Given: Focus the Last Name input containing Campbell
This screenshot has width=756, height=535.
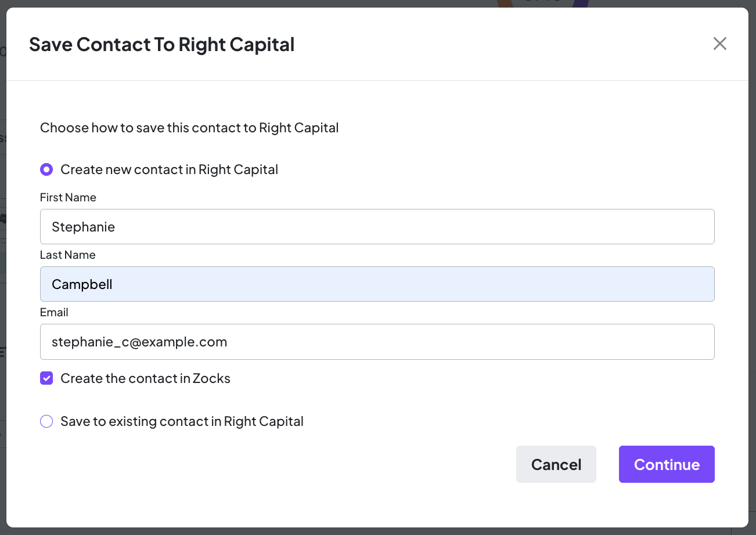Looking at the screenshot, I should (377, 284).
